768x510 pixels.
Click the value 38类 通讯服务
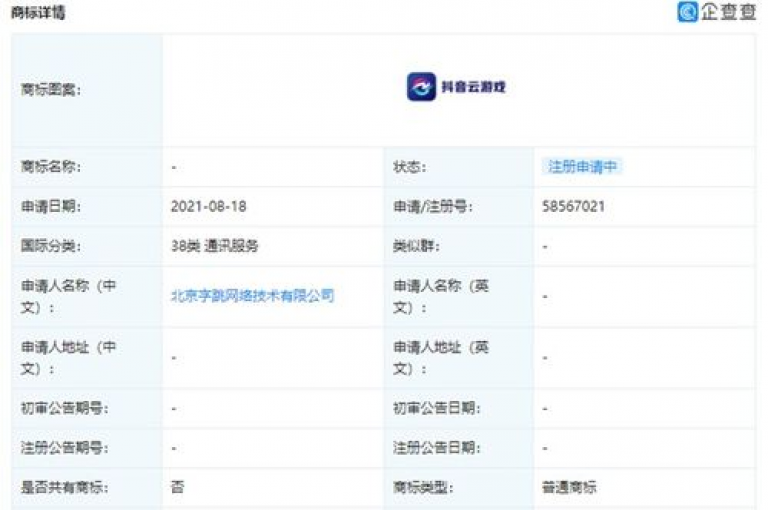[214, 245]
